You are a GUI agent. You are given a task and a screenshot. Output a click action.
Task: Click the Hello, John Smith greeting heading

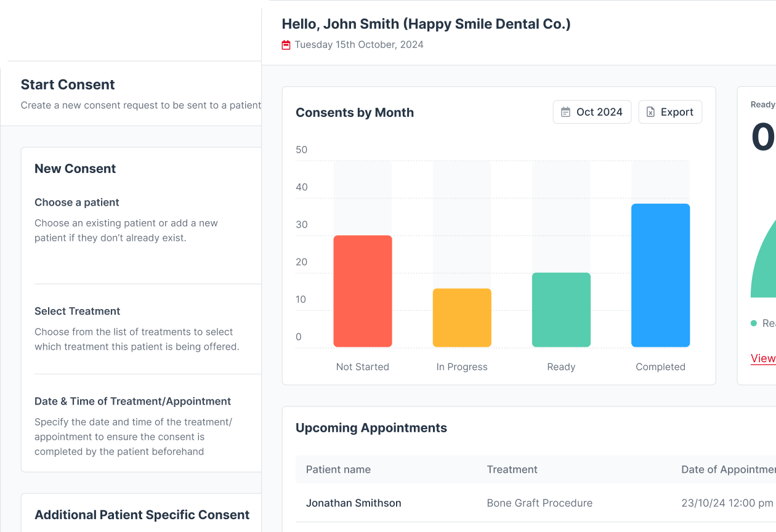tap(426, 24)
